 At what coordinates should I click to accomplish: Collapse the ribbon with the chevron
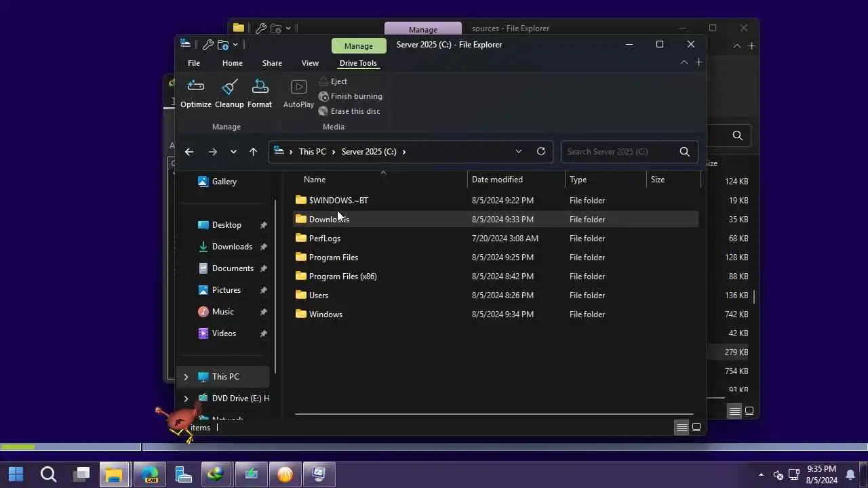(684, 62)
